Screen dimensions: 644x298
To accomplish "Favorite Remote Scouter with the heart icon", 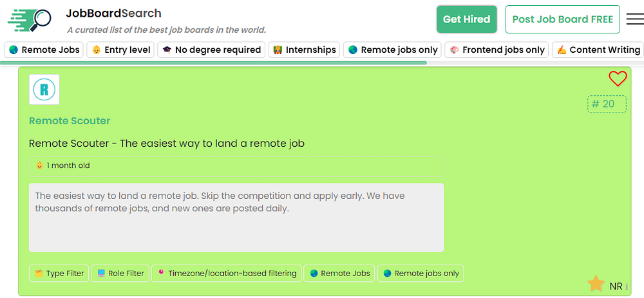I will (617, 79).
